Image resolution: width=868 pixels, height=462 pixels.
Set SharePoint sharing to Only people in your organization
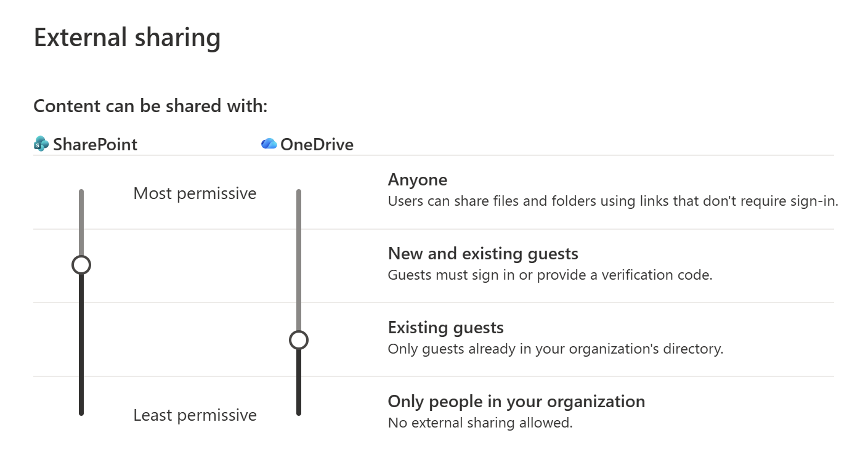click(x=81, y=413)
